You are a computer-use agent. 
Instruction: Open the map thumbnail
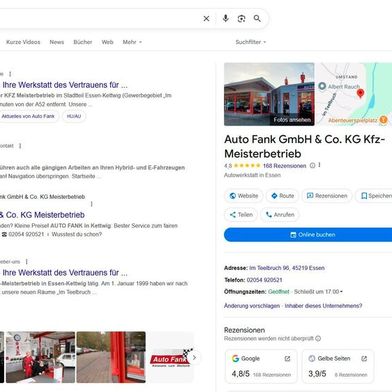tap(354, 94)
